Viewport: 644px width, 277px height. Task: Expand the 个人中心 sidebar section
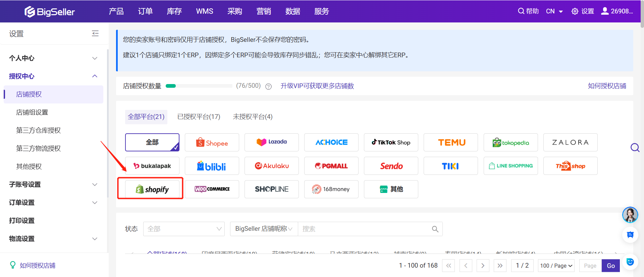point(54,58)
